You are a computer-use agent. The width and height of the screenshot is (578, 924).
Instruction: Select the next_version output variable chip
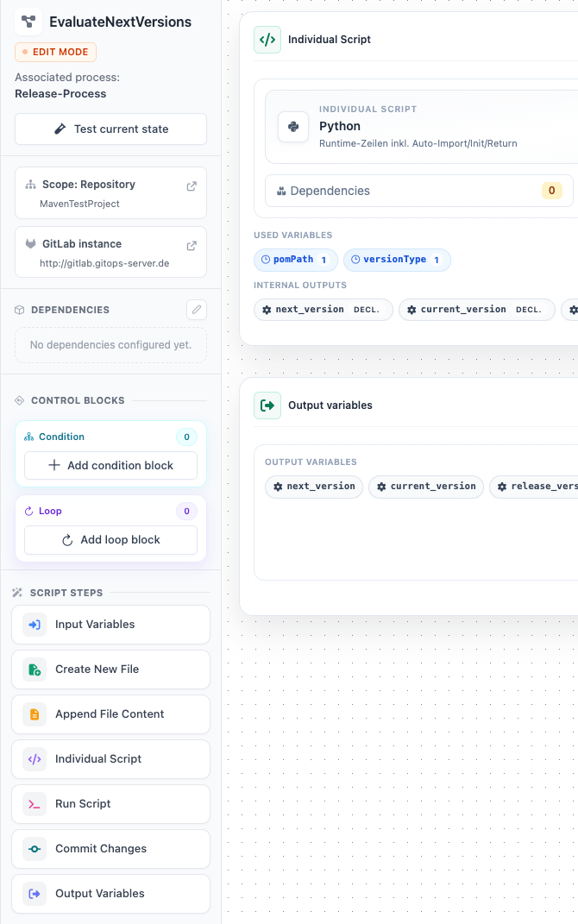click(314, 487)
